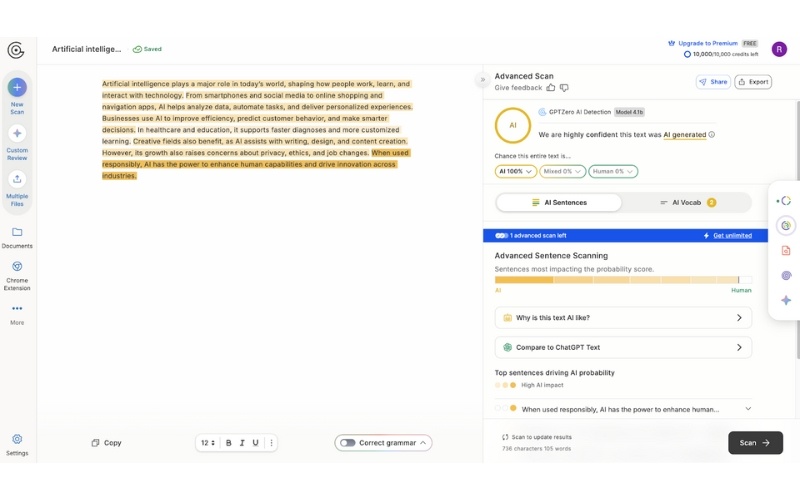Click the circular AI score gauge
This screenshot has height=500, width=800.
[513, 126]
